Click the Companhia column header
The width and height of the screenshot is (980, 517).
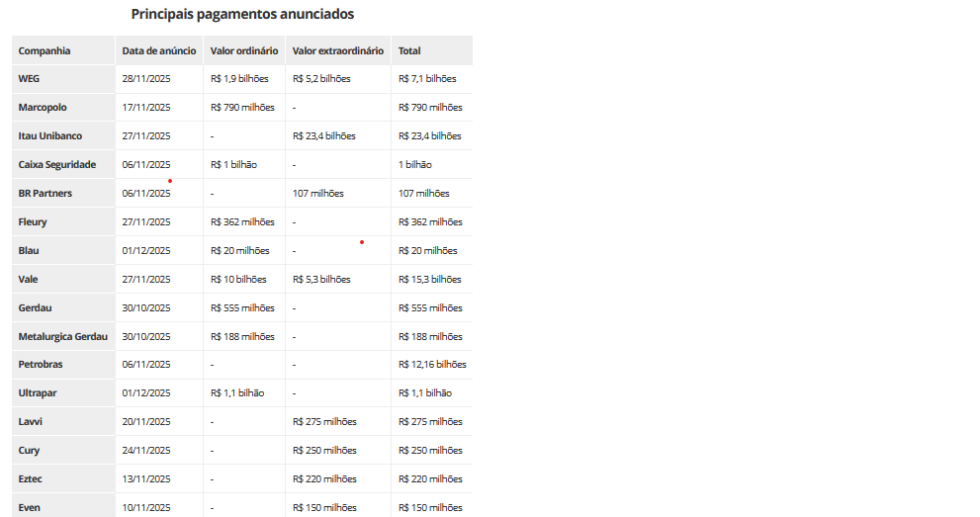45,50
